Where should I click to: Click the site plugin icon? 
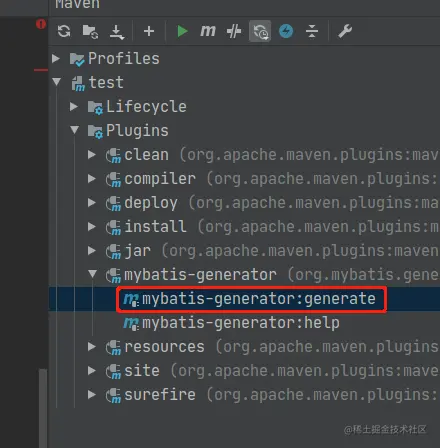pos(114,372)
